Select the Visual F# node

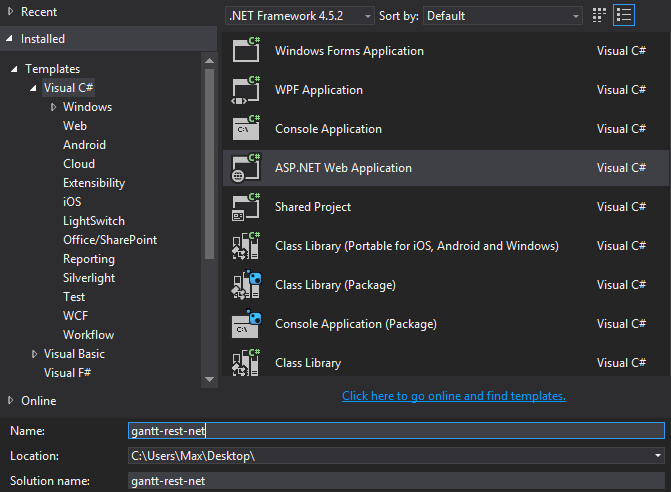[67, 373]
